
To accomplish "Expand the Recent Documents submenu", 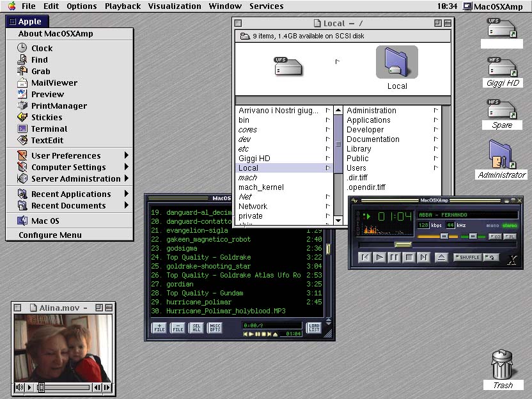I will pyautogui.click(x=70, y=206).
